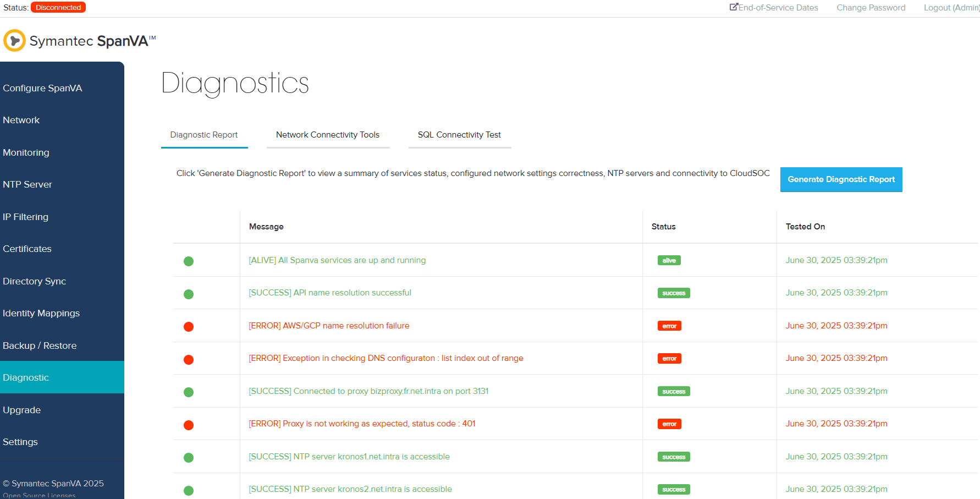Click red dot beside DNS configuration exception
980x499 pixels.
pos(189,360)
